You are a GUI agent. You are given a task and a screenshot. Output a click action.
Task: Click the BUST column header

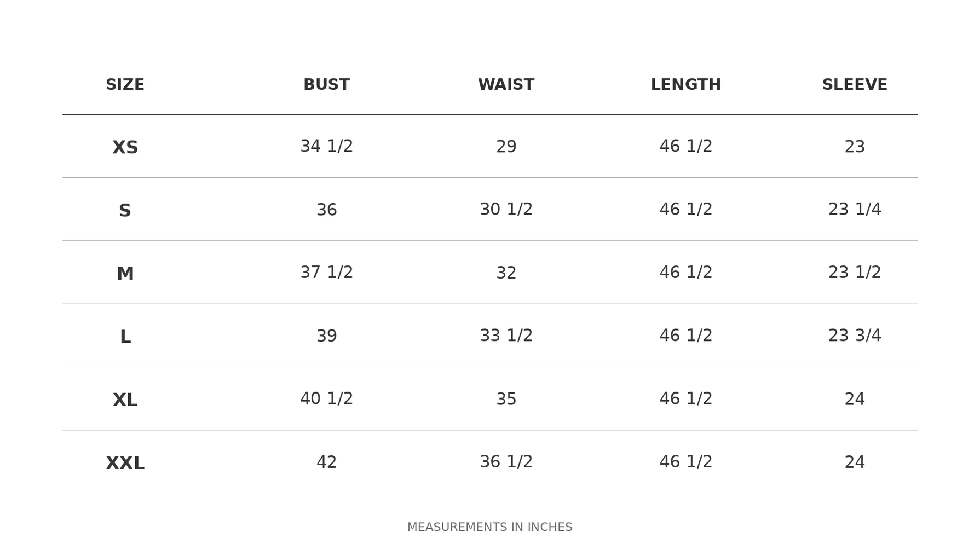pos(326,85)
